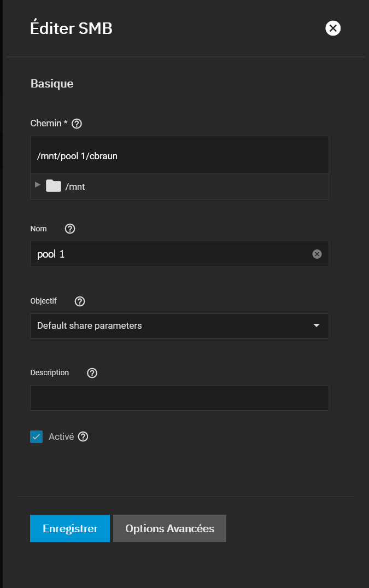
Task: Save changes with the Enregistrer button
Action: pyautogui.click(x=70, y=528)
